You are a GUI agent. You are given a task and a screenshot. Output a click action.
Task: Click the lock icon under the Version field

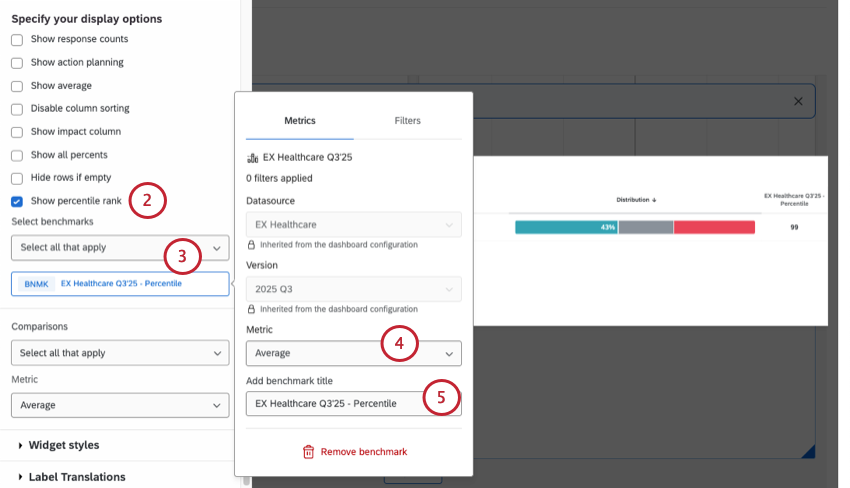pyautogui.click(x=251, y=309)
